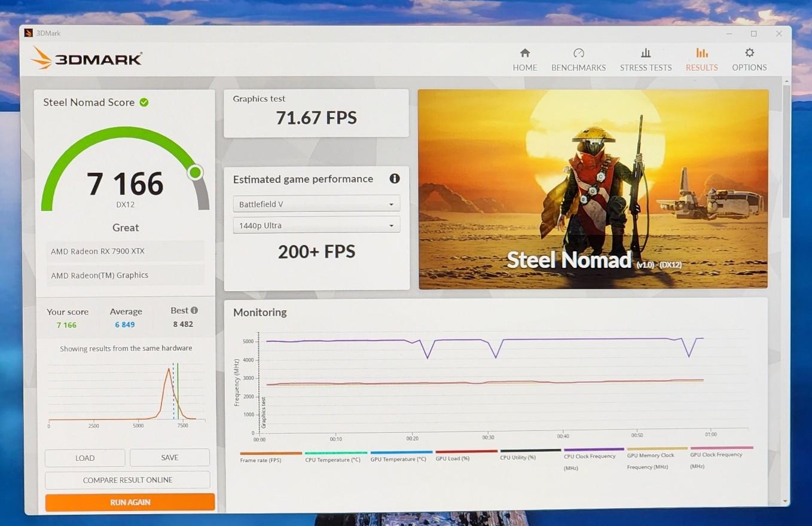Minimize the 3DMark window
The width and height of the screenshot is (812, 526).
pos(728,34)
